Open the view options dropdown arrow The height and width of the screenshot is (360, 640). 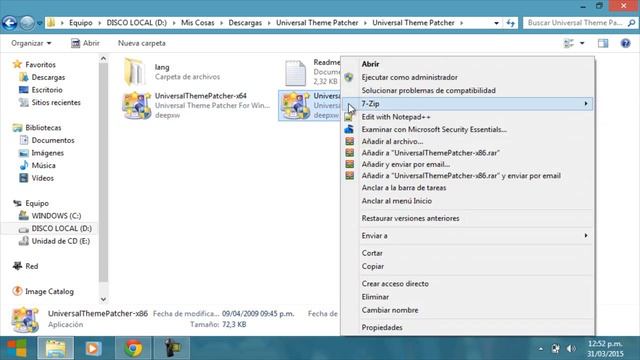pos(582,43)
